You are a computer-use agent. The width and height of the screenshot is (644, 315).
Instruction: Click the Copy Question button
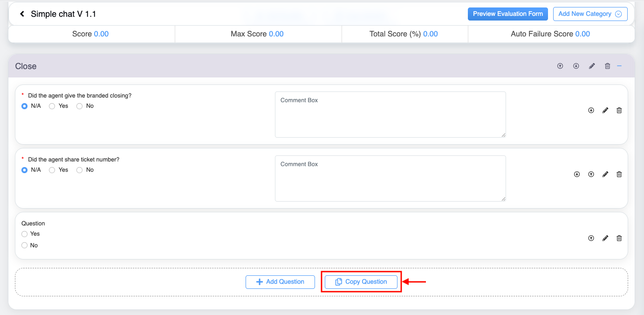coord(361,282)
